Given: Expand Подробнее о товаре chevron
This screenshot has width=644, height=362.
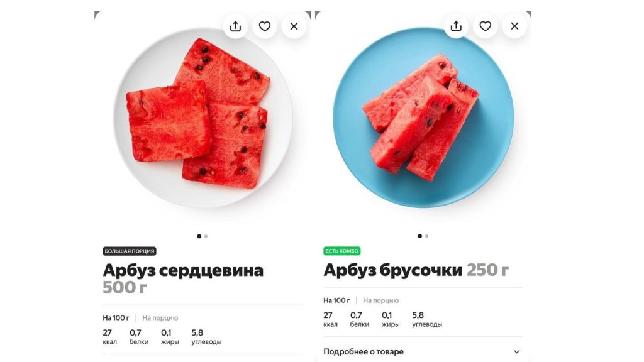Looking at the screenshot, I should pos(517,352).
